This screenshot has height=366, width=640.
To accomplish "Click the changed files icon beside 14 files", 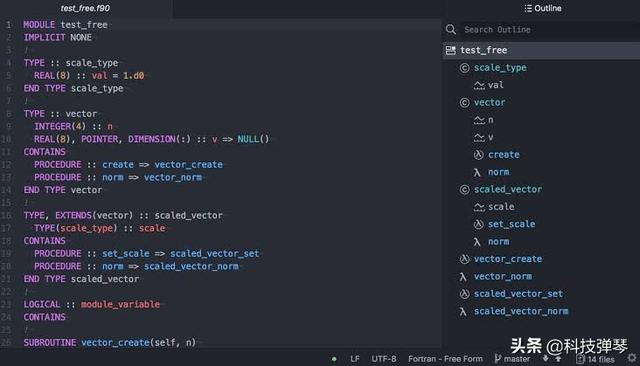I will (580, 359).
